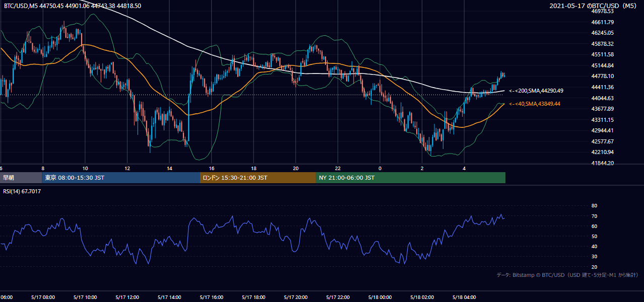Click RSI axis level 40
Image resolution: width=644 pixels, height=302 pixels.
click(x=594, y=247)
